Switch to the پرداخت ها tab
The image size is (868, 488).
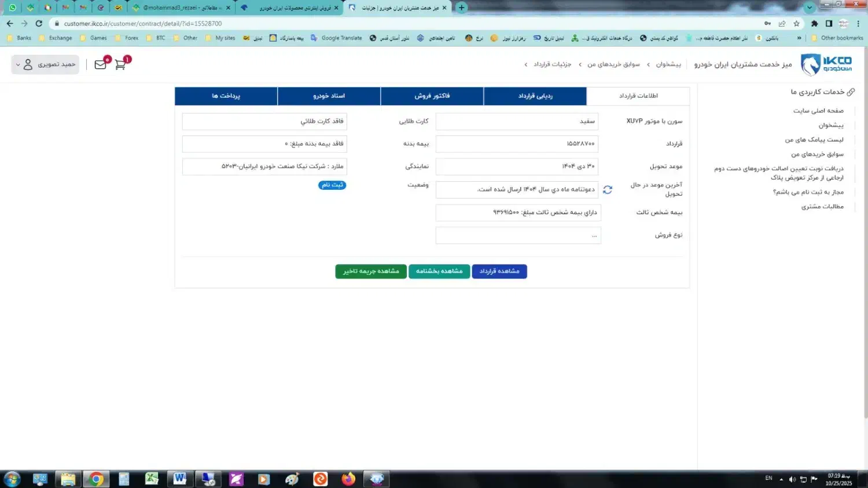[226, 96]
